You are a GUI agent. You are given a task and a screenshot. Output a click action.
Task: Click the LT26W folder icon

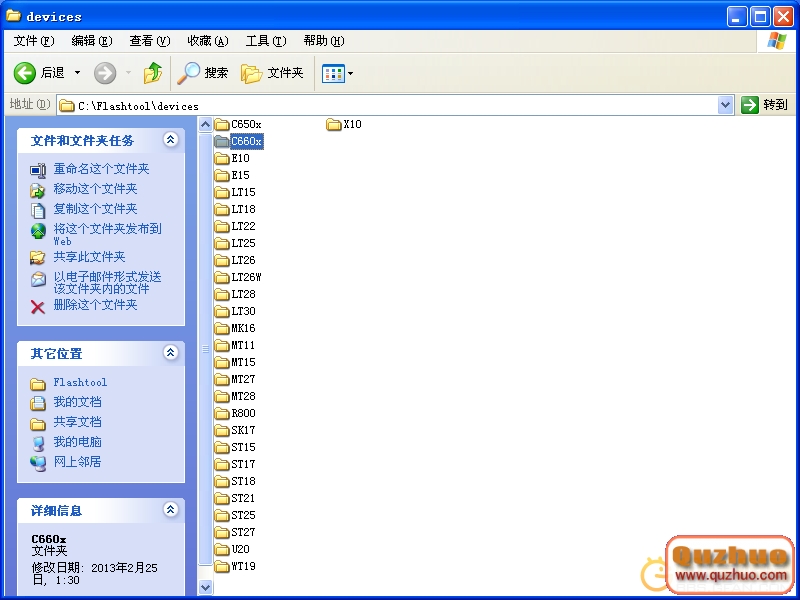coord(222,277)
